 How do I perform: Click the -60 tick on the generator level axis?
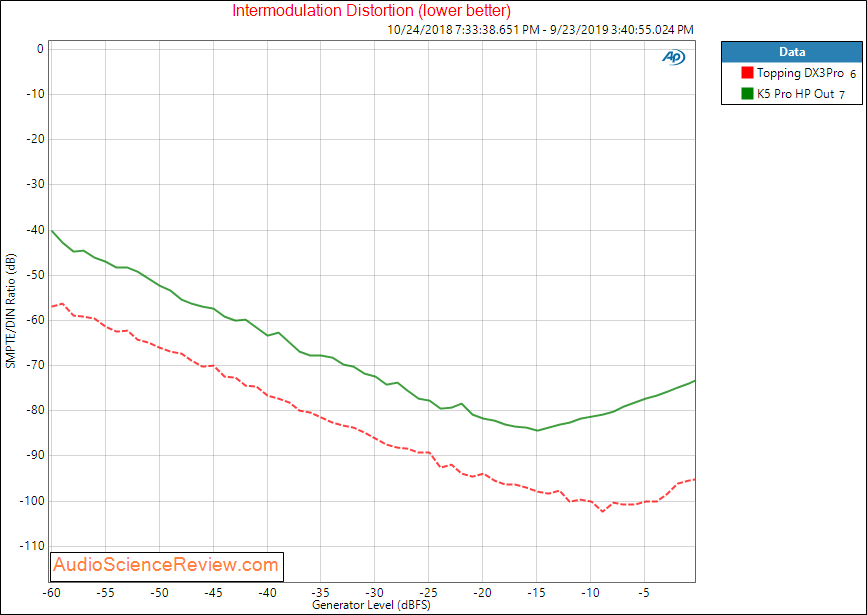(51, 593)
